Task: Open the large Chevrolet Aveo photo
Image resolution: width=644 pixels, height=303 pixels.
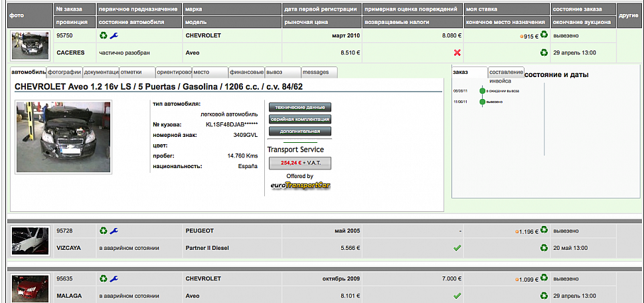Action: pos(63,137)
